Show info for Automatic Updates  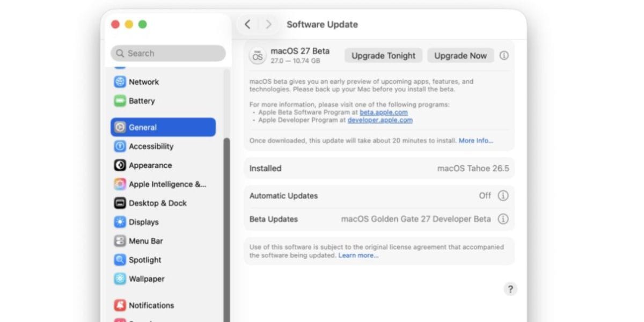(x=503, y=196)
